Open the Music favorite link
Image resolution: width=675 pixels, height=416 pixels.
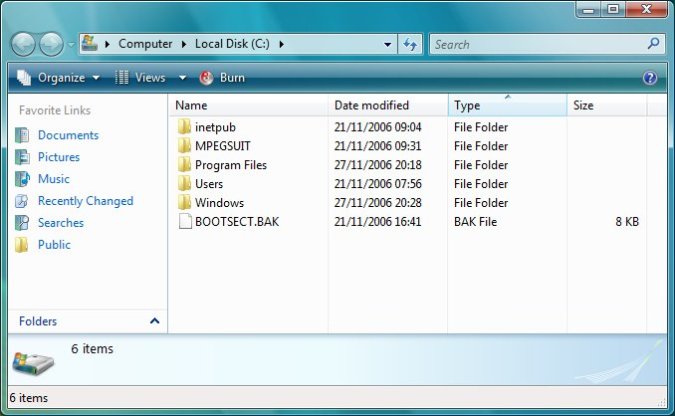pos(54,179)
